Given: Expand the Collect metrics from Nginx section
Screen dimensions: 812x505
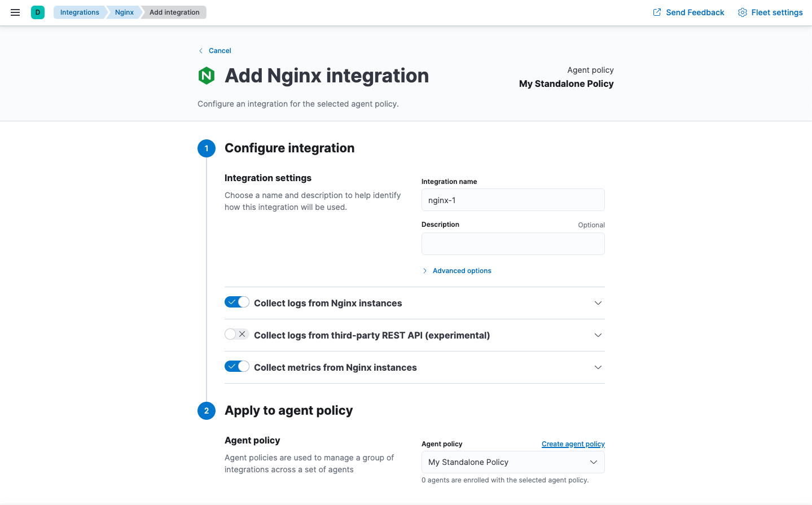Looking at the screenshot, I should pyautogui.click(x=598, y=367).
